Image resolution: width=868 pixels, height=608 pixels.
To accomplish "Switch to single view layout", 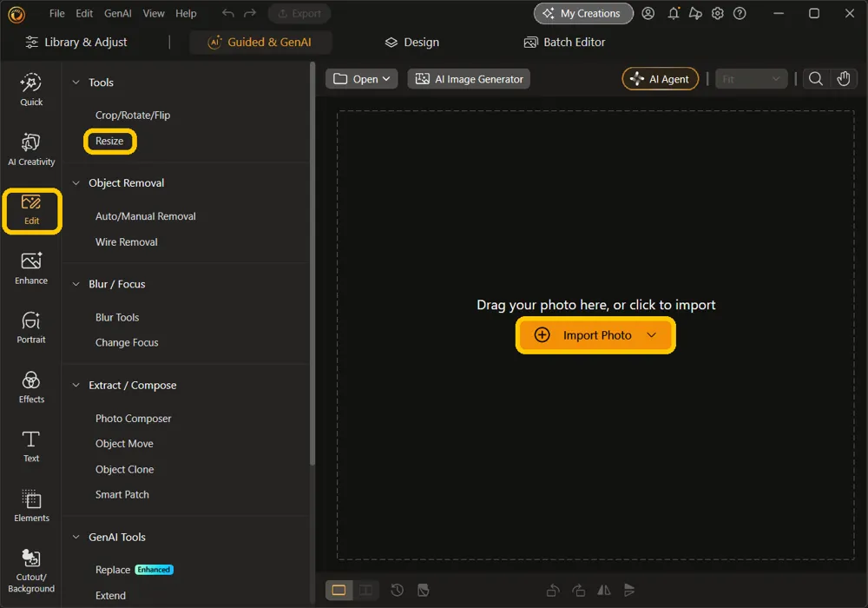I will coord(339,591).
